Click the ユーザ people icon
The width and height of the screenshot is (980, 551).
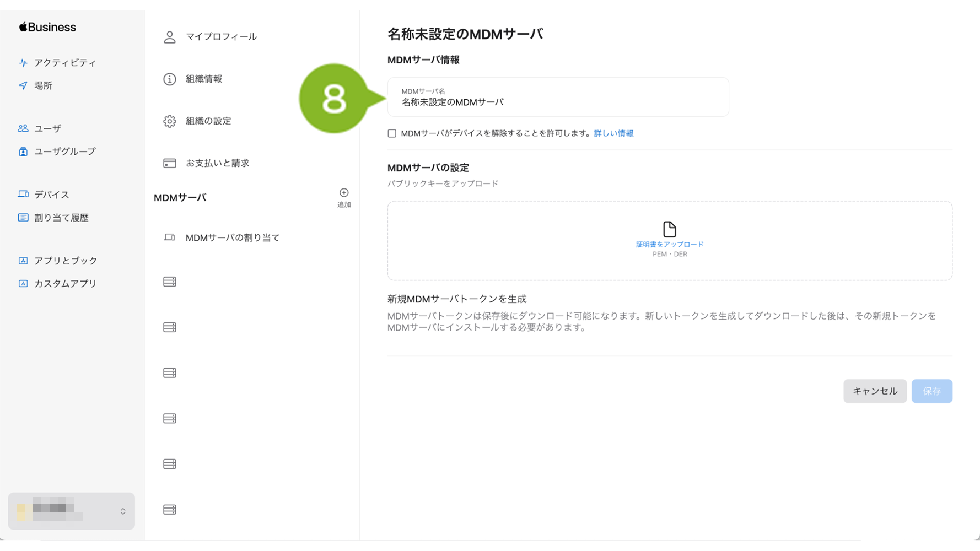click(x=23, y=128)
